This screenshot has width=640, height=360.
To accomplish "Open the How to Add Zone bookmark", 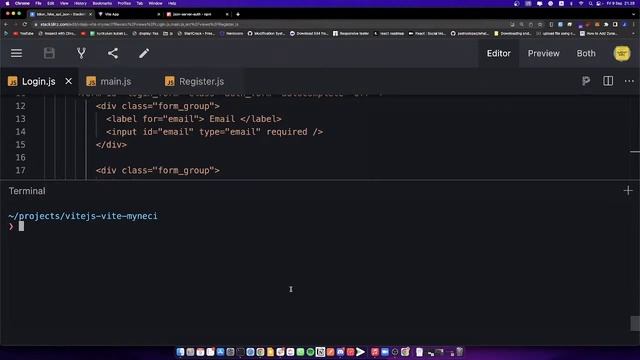I will (599, 33).
